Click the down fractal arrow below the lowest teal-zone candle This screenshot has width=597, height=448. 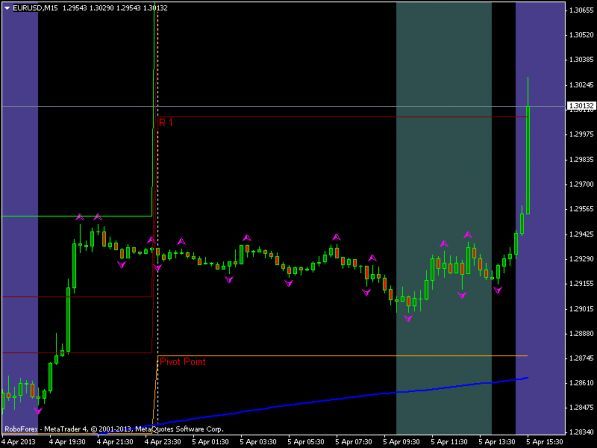coord(408,318)
